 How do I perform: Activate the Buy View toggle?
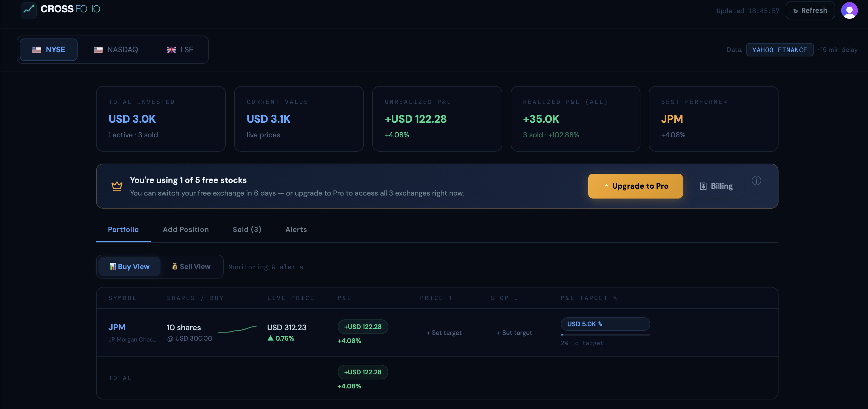(129, 267)
